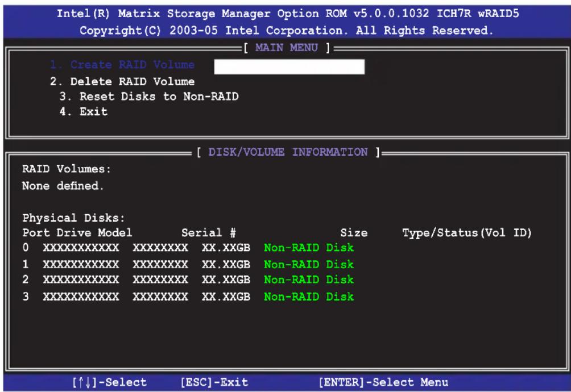Screen dimensions: 571x392
Task: Click the RAID Volumes label
Action: (x=67, y=169)
